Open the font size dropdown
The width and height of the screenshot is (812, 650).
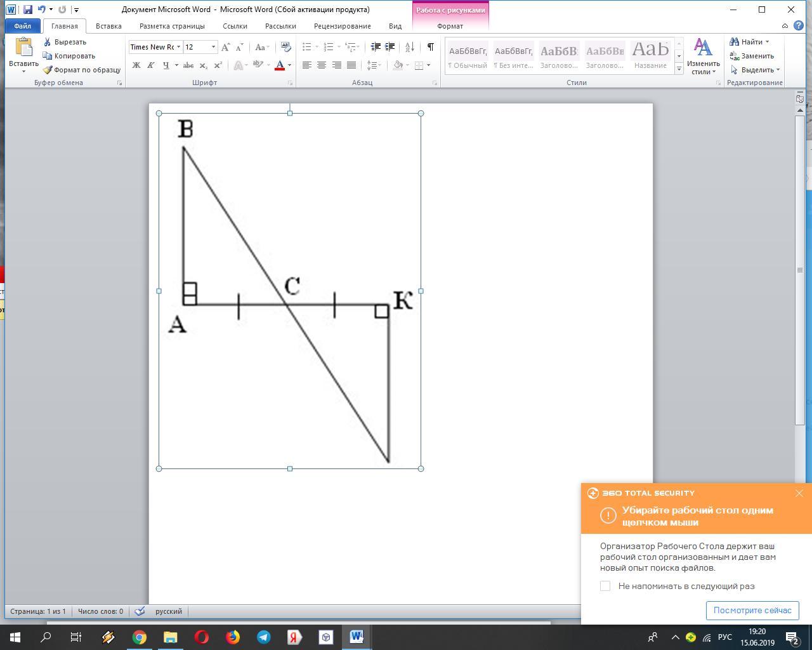[213, 47]
